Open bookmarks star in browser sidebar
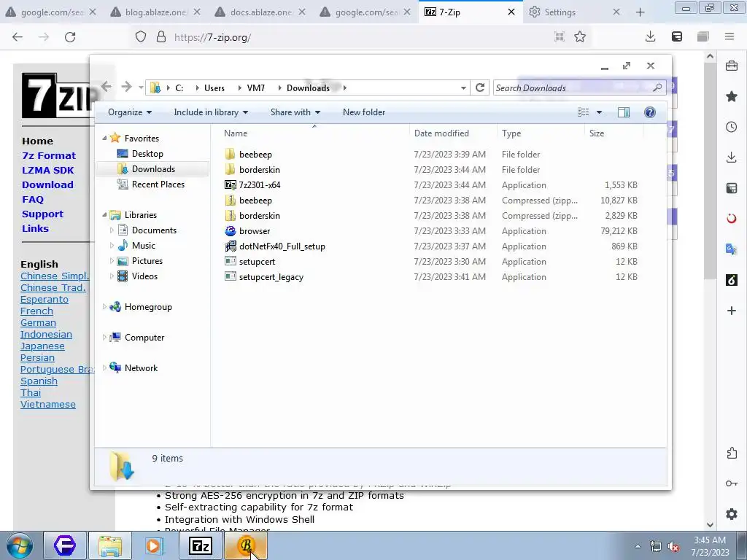Viewport: 747px width, 560px height. pyautogui.click(x=732, y=97)
